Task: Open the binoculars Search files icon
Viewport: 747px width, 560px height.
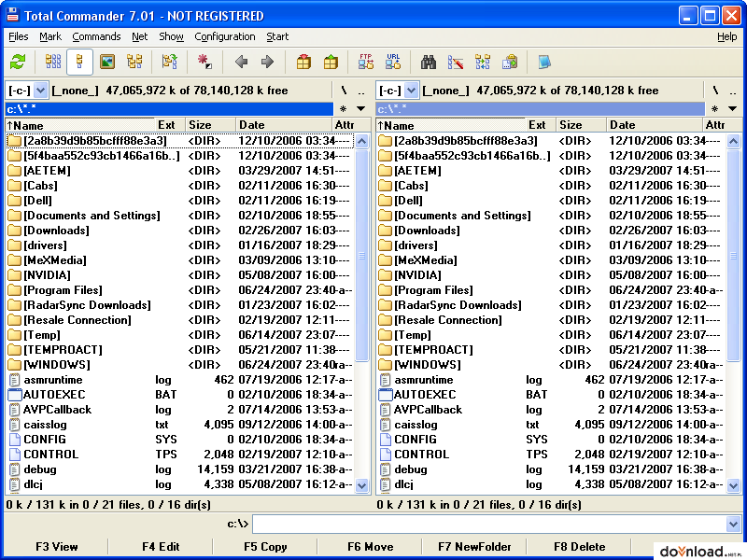Action: 429,63
